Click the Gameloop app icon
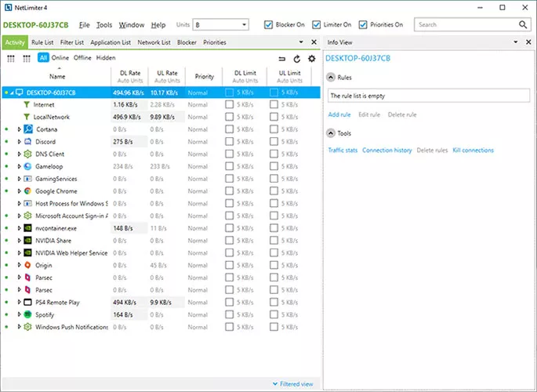The height and width of the screenshot is (392, 537). coord(27,166)
